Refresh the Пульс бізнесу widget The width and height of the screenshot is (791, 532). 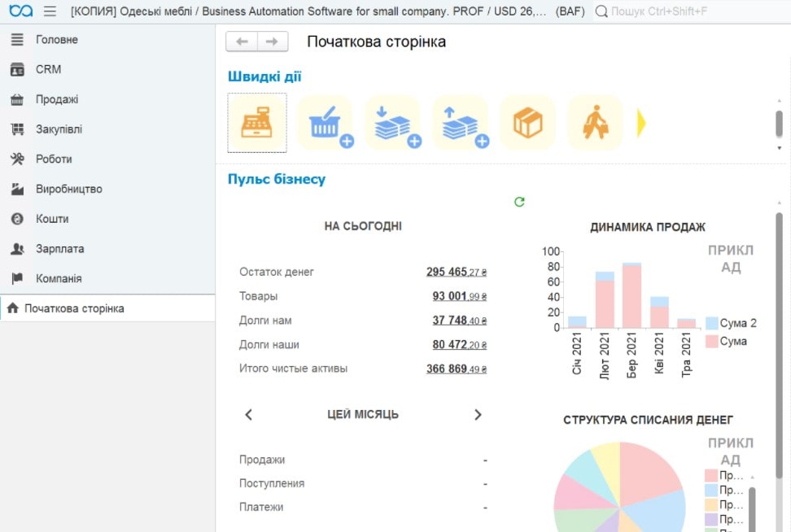(519, 203)
